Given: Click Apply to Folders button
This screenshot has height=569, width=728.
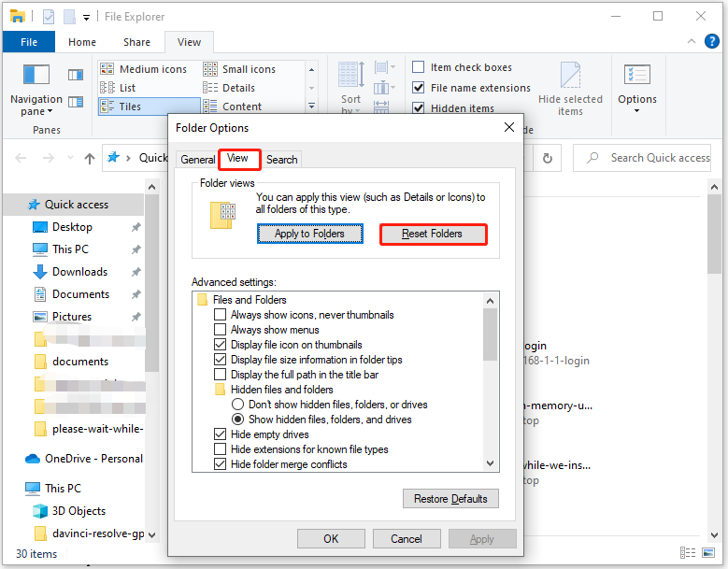Looking at the screenshot, I should tap(309, 234).
